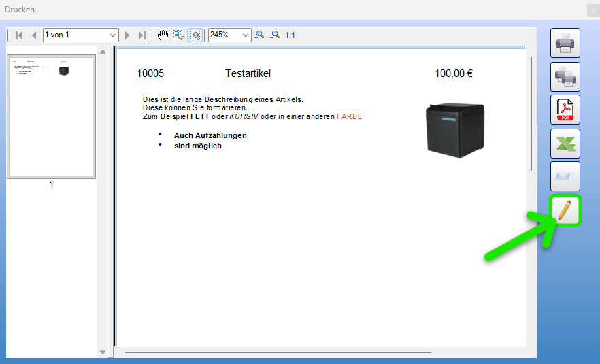Click the print button with printer icon
Image resolution: width=600 pixels, height=364 pixels.
tap(565, 44)
